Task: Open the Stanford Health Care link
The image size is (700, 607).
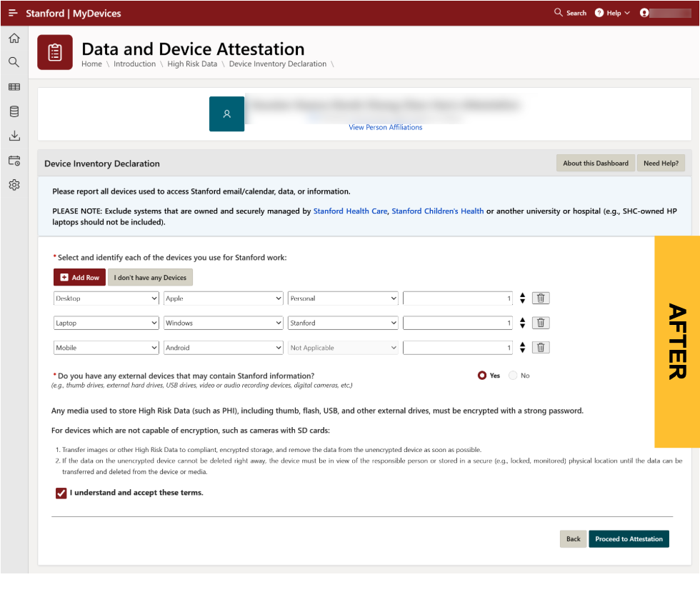Action: pos(350,211)
